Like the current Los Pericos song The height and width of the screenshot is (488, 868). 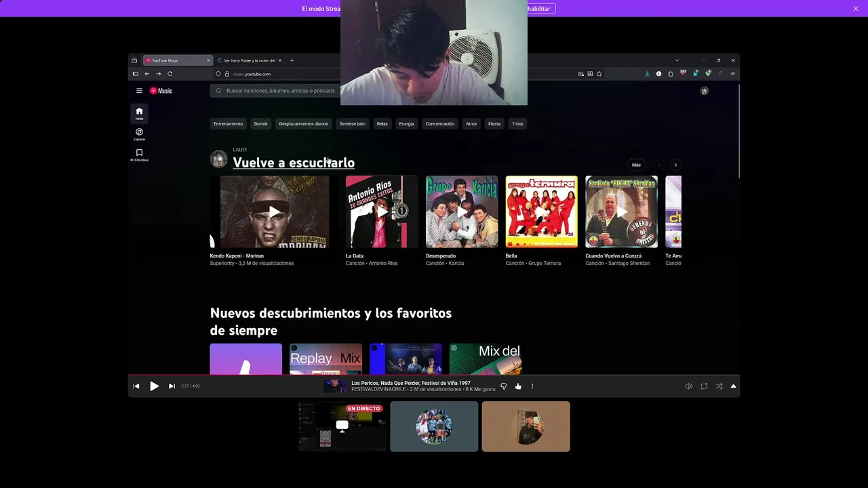tap(518, 386)
